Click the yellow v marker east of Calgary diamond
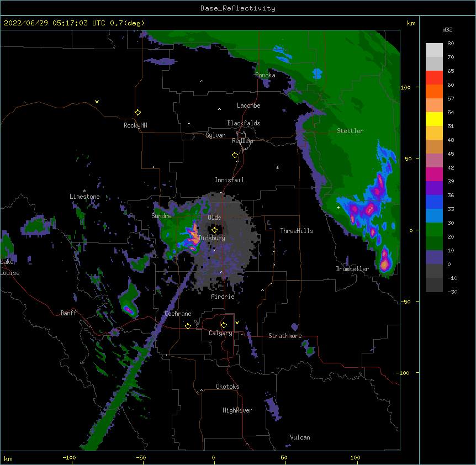476x465 pixels. tap(237, 323)
